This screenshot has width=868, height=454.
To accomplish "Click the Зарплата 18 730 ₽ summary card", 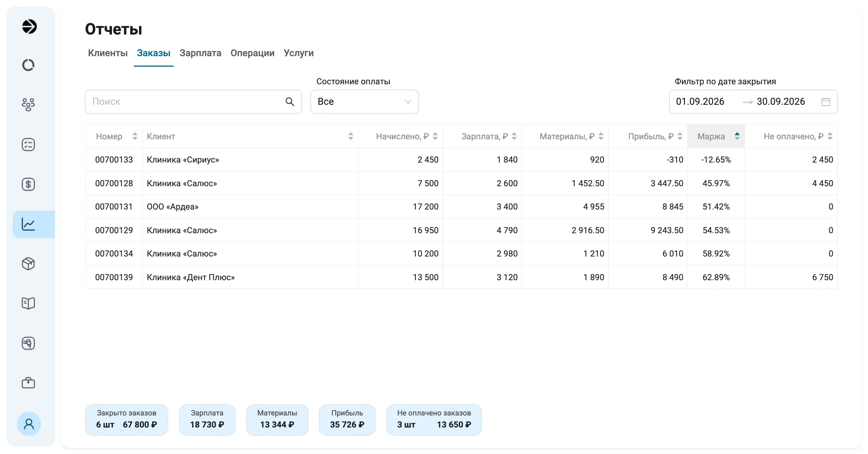I will coord(207,420).
